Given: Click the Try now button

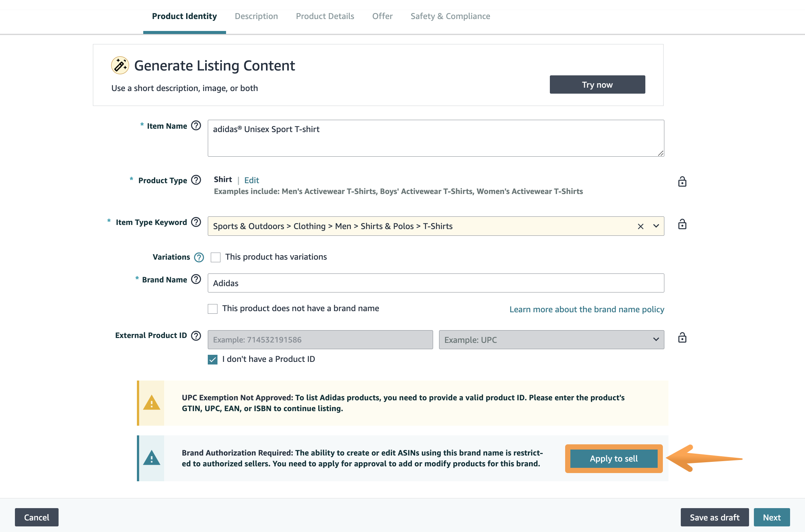Looking at the screenshot, I should pos(597,85).
